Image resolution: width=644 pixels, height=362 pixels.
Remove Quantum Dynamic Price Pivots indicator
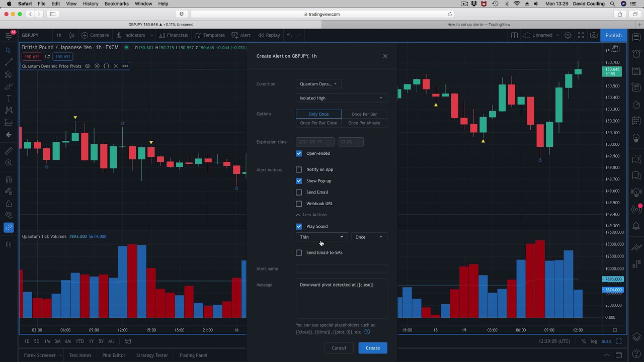[115, 66]
